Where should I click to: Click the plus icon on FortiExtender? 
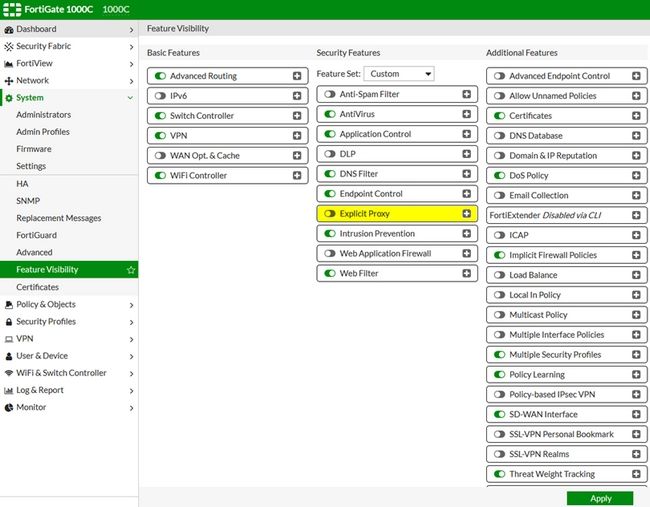pos(636,215)
